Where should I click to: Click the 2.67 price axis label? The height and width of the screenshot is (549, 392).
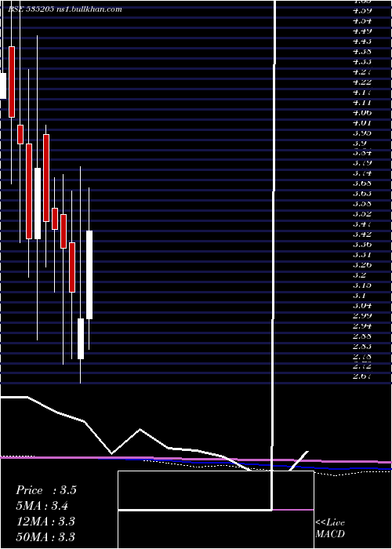point(362,376)
